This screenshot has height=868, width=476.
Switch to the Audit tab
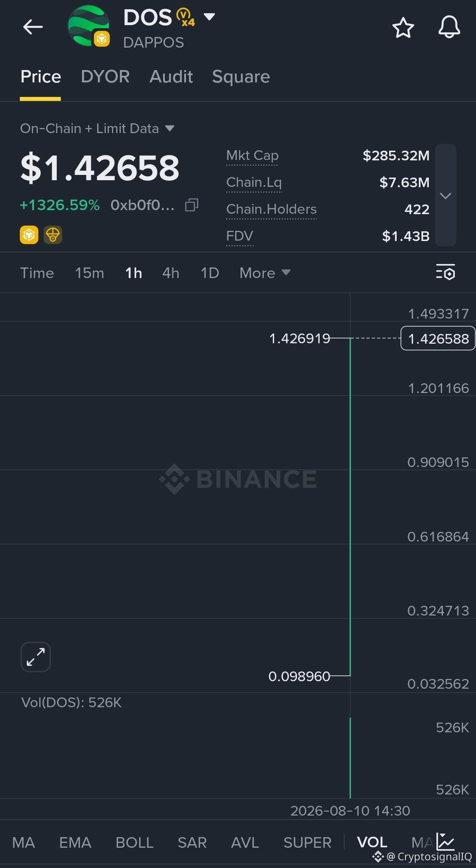(x=171, y=77)
